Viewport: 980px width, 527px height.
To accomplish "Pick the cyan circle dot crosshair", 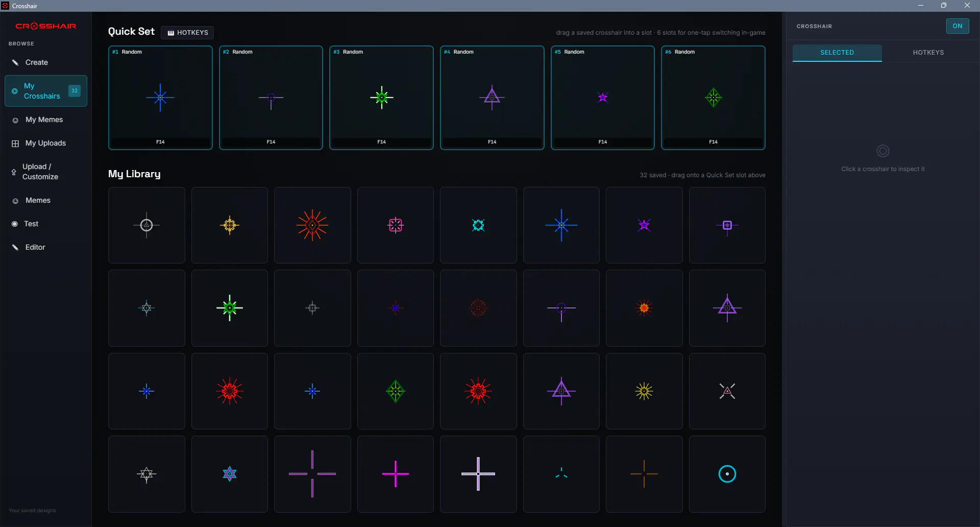I will [x=727, y=474].
